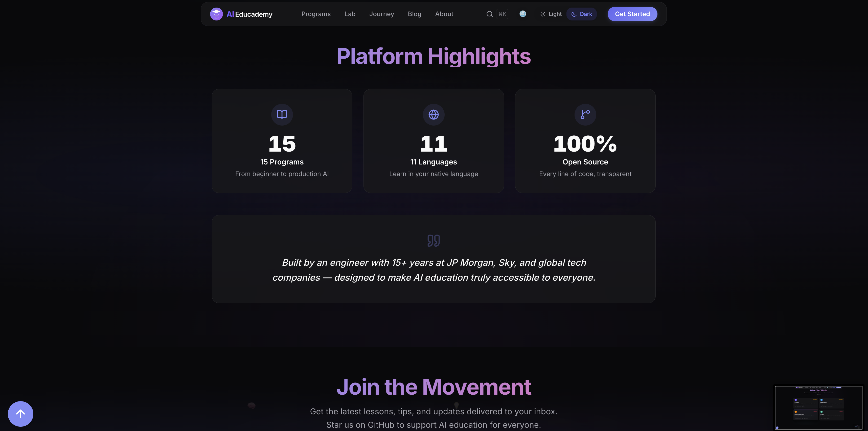Switch to Dark theme
Image resolution: width=868 pixels, height=431 pixels.
click(x=582, y=14)
